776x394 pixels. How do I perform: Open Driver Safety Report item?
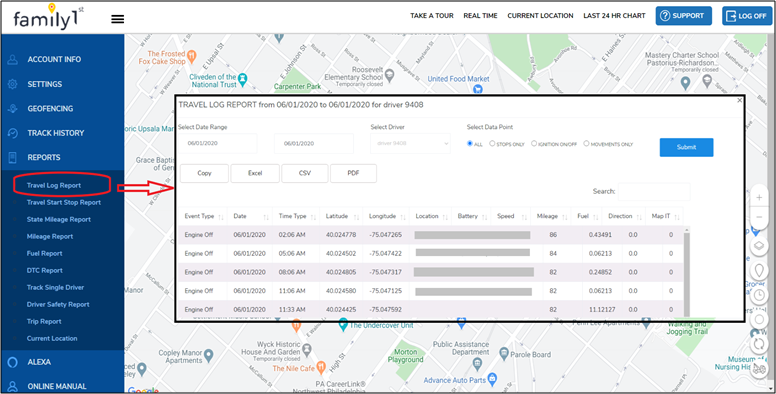pyautogui.click(x=58, y=304)
